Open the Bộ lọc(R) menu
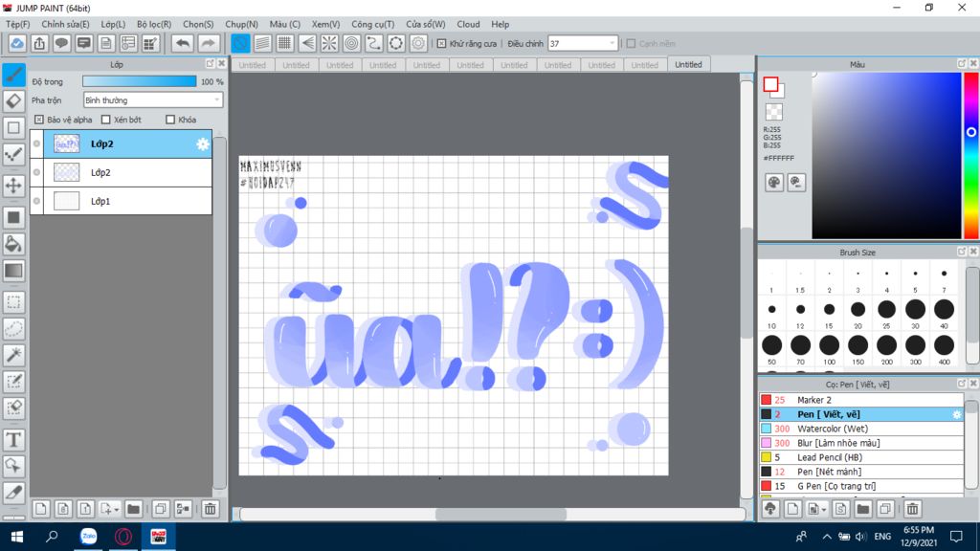Screen dimensions: 980x551 154,24
